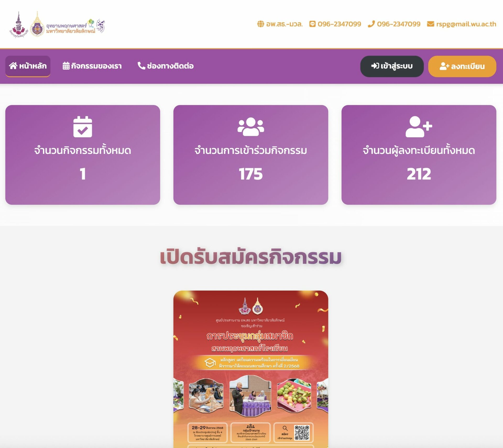
Task: Select the จำนวนการเข้าร่วมกิจกรรม card showing 175
Action: pos(251,155)
